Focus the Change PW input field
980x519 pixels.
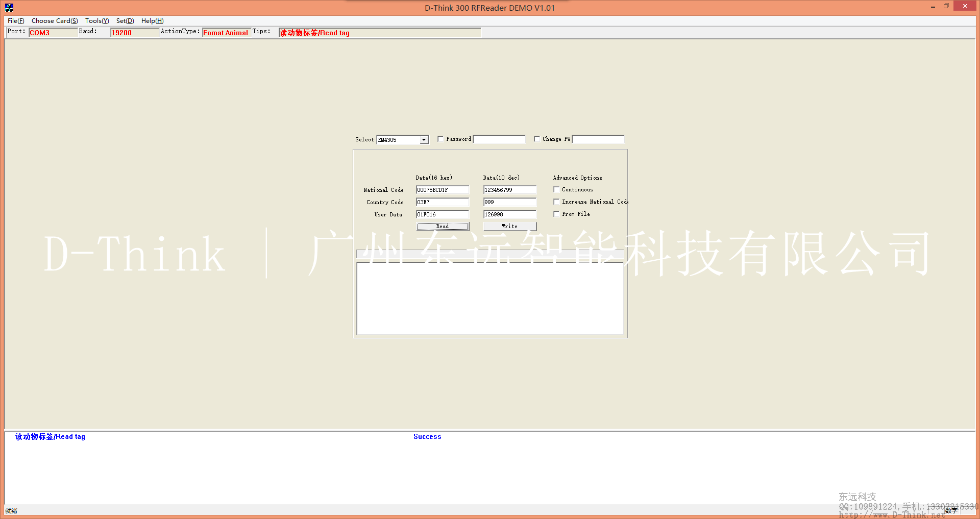pyautogui.click(x=598, y=139)
